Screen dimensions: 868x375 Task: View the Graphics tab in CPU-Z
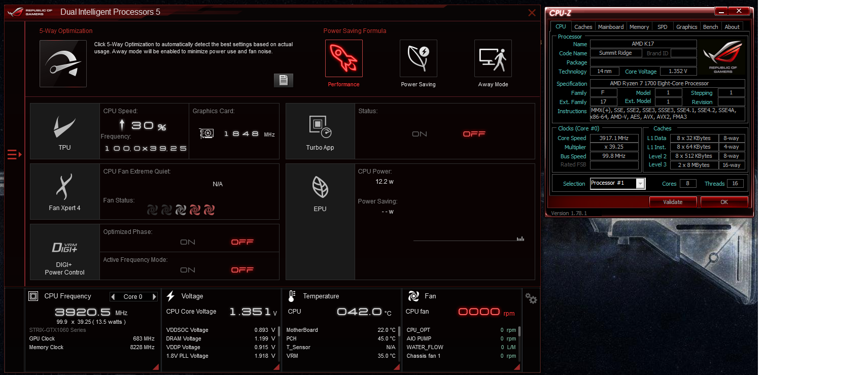pos(687,27)
